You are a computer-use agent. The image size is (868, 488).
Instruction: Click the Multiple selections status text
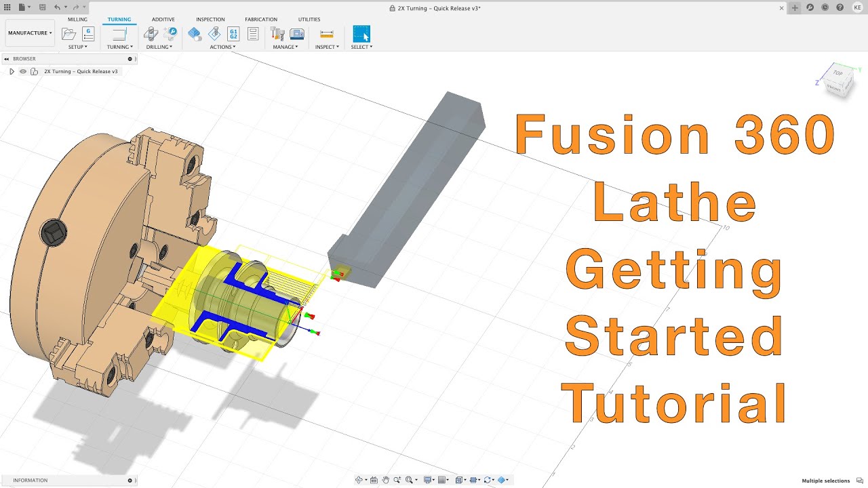[x=825, y=481]
